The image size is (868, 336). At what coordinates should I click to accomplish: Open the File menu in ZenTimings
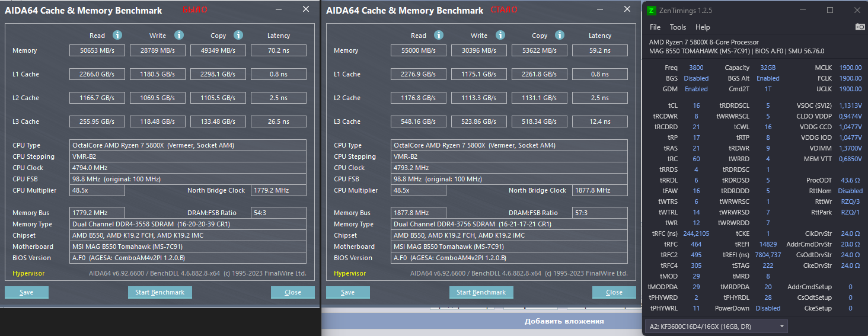(x=655, y=27)
